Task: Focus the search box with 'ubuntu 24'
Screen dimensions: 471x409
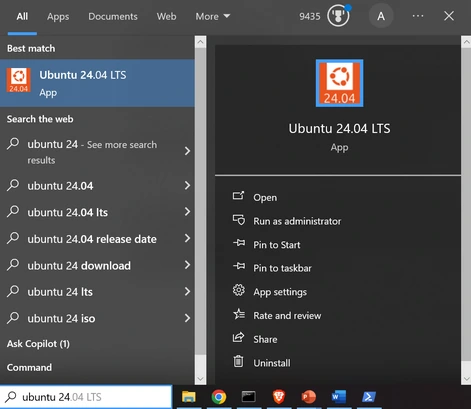Action: tap(86, 397)
